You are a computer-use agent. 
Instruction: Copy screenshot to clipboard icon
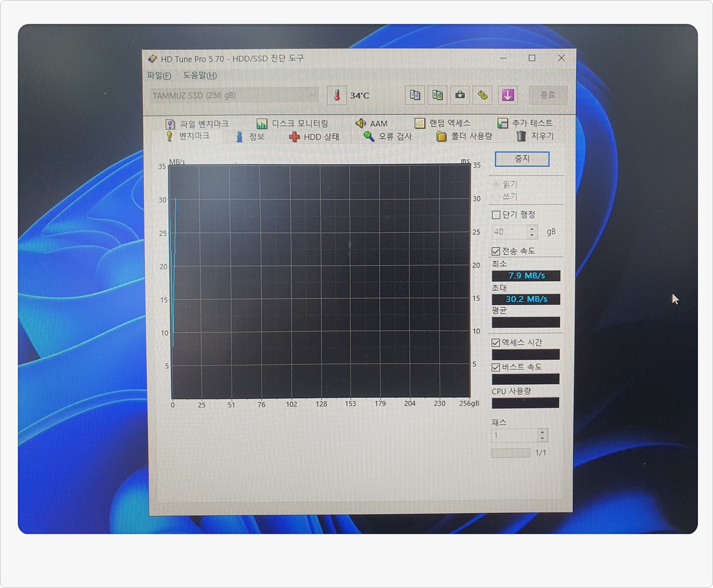click(x=437, y=95)
